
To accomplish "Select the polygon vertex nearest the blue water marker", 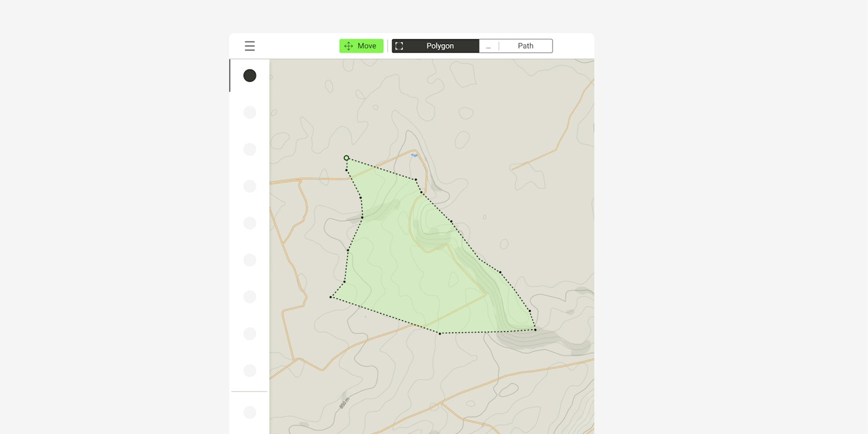I will 416,180.
